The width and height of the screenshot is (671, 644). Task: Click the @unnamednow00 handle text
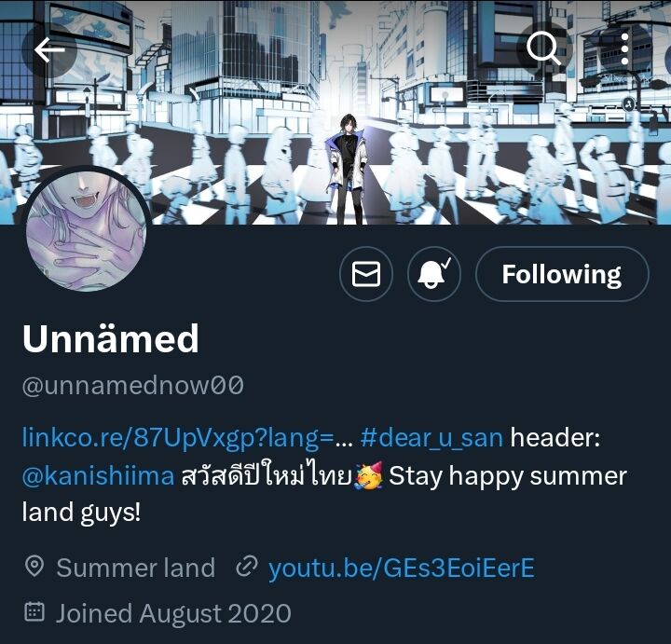tap(132, 385)
